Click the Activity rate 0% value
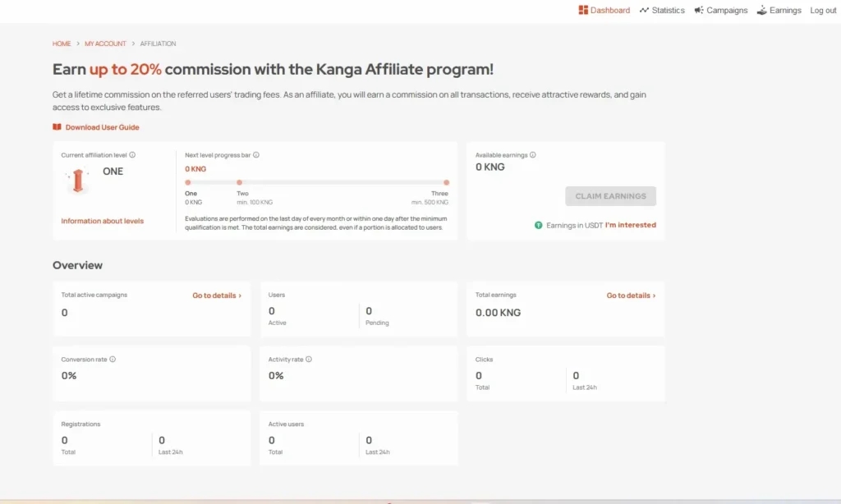Screen dimensions: 841x504 [276, 376]
